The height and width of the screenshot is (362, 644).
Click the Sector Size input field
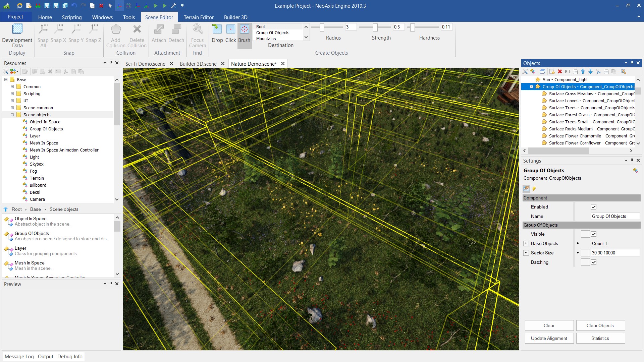[615, 253]
